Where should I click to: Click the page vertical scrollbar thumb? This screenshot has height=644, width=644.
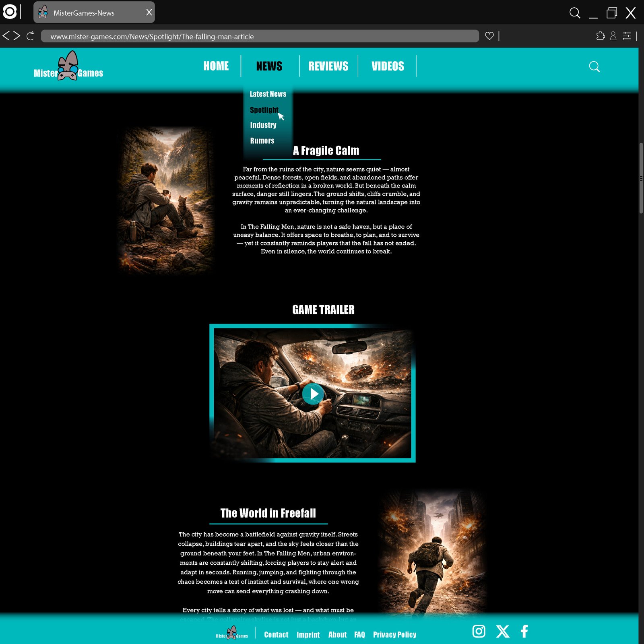pyautogui.click(x=641, y=178)
